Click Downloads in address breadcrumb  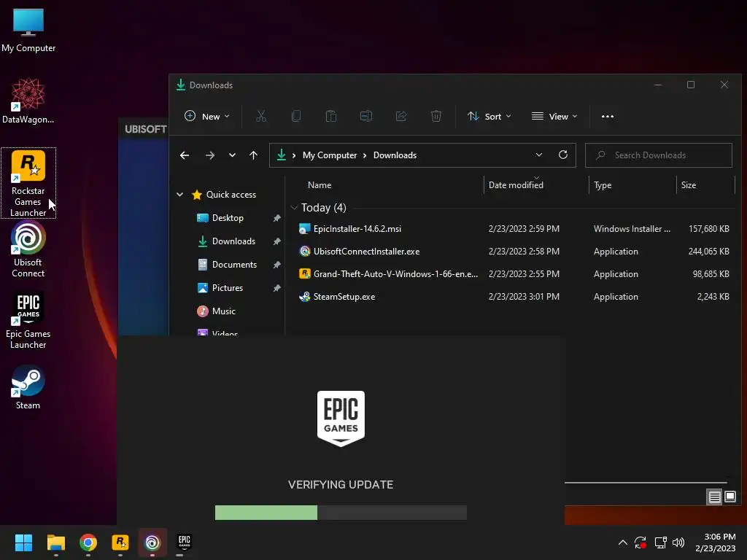coord(395,155)
